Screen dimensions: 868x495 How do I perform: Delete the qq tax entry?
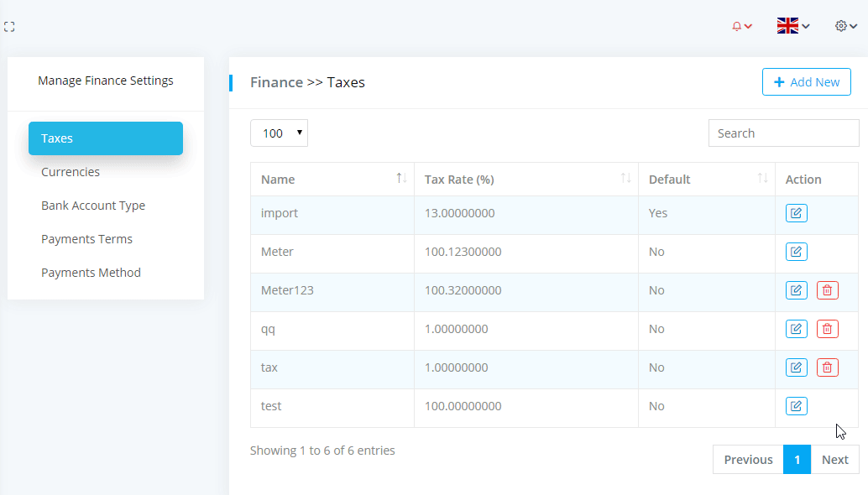click(x=827, y=329)
